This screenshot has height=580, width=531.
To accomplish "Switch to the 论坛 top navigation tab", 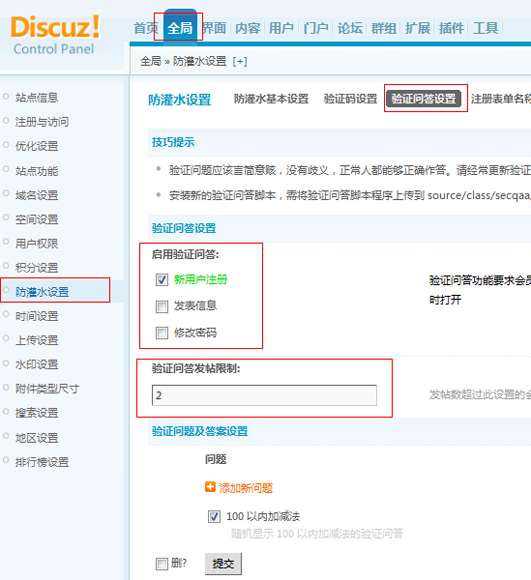I will pyautogui.click(x=350, y=28).
